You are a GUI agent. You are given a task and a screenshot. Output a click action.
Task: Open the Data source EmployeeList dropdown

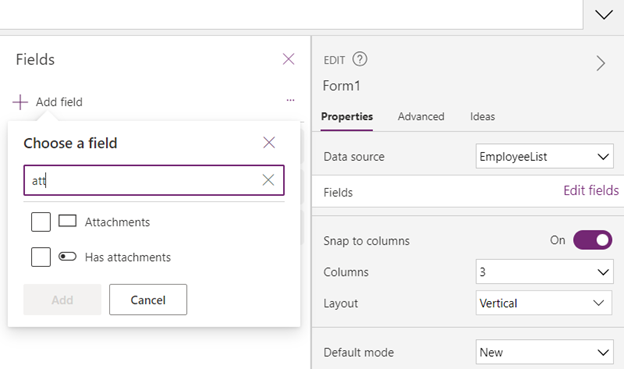tap(544, 156)
